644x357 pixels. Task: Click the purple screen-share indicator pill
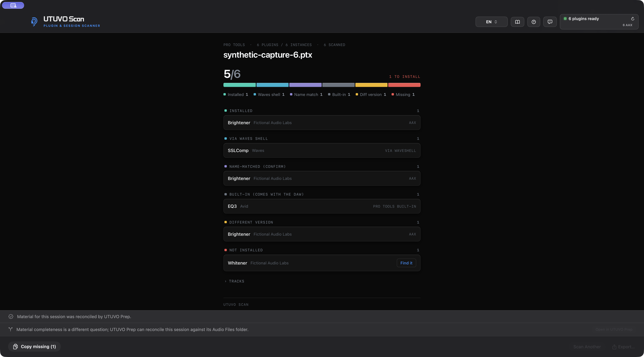[13, 5]
